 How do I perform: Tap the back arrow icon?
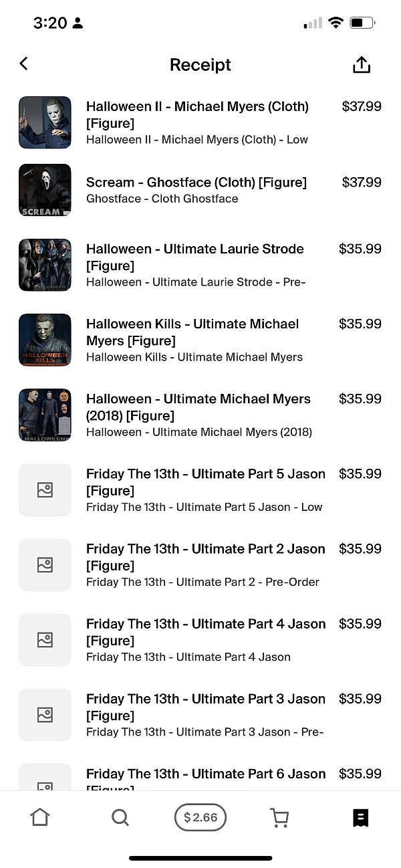(x=24, y=64)
